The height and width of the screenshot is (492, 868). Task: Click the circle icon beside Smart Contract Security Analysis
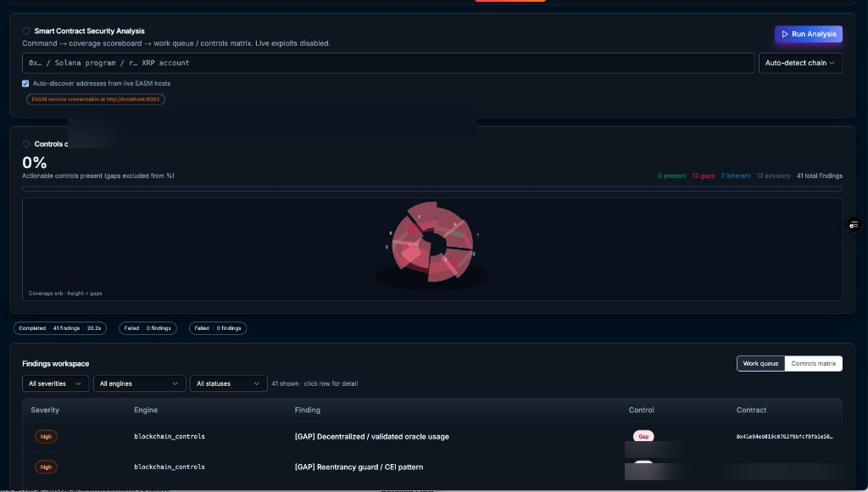pos(26,31)
